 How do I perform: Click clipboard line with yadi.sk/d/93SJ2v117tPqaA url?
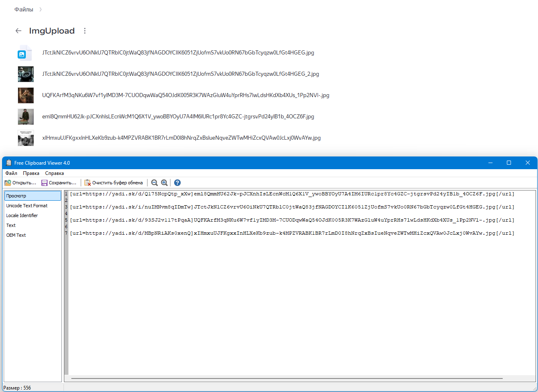[292, 220]
